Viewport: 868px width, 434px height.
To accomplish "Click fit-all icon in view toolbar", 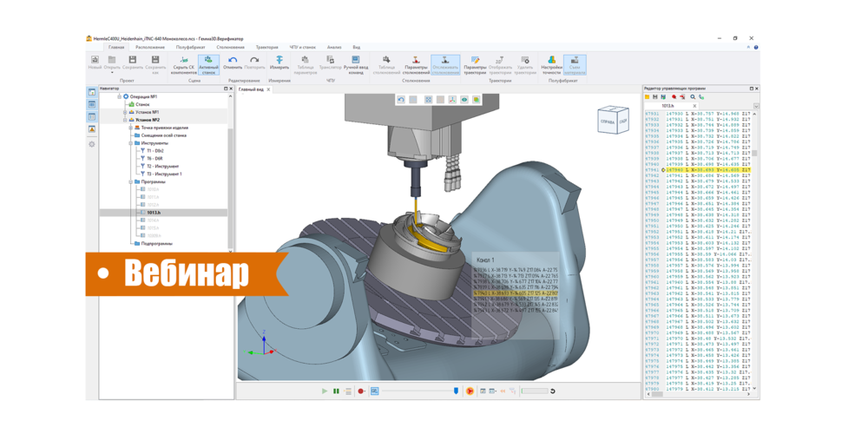I will click(x=428, y=100).
